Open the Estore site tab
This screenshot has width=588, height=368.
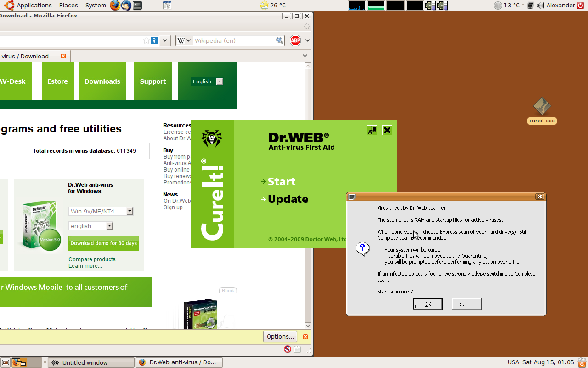[x=57, y=81]
